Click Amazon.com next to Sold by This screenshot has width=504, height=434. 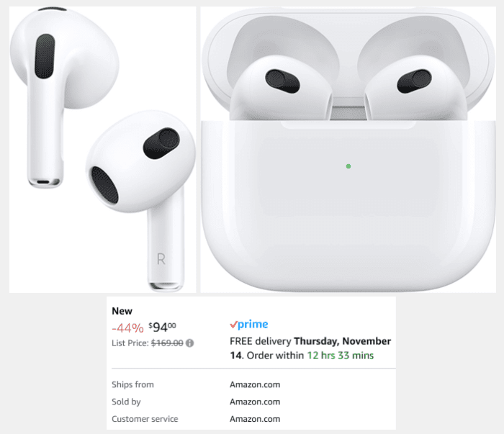click(x=255, y=402)
